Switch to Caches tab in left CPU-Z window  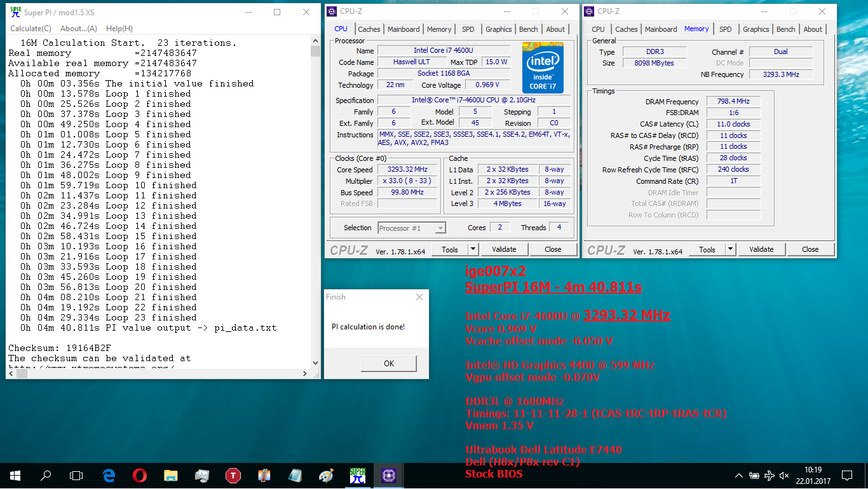click(369, 29)
